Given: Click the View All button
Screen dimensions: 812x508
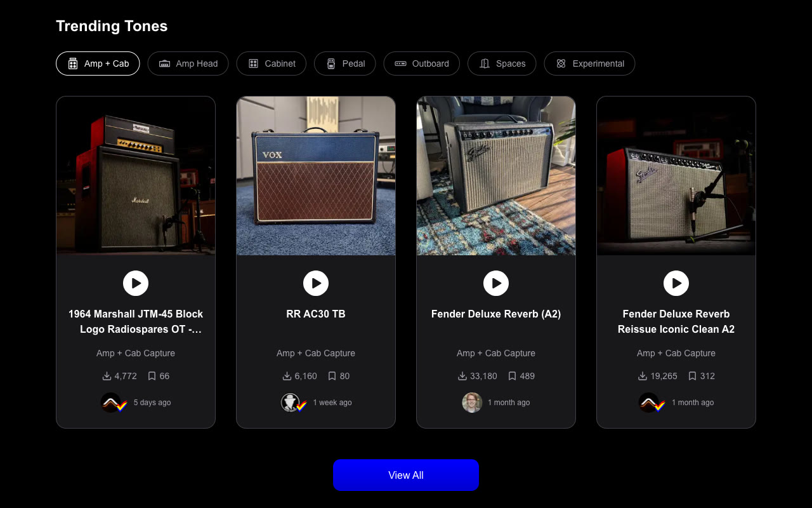Looking at the screenshot, I should (406, 475).
